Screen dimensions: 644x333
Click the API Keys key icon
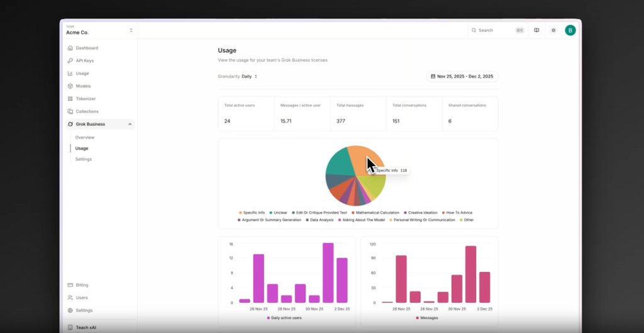(x=70, y=60)
